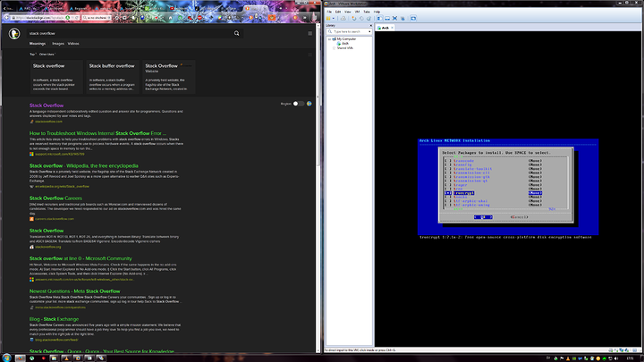This screenshot has width=644, height=362.
Task: Toggle checkbox for transmission-gtk package
Action: 448,177
